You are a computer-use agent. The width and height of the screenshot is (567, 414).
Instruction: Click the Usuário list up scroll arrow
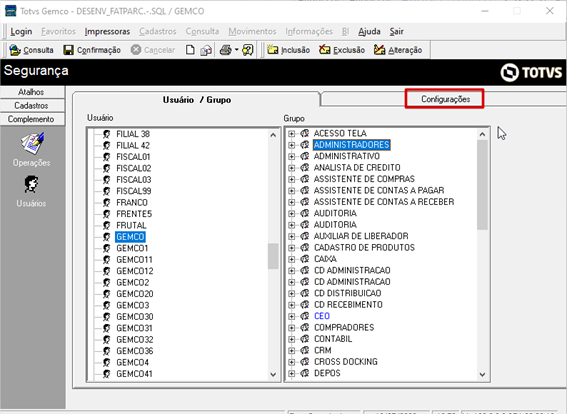click(x=273, y=135)
